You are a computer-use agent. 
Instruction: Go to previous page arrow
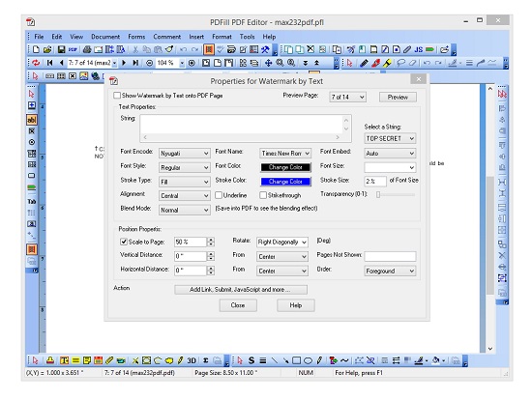(61, 63)
